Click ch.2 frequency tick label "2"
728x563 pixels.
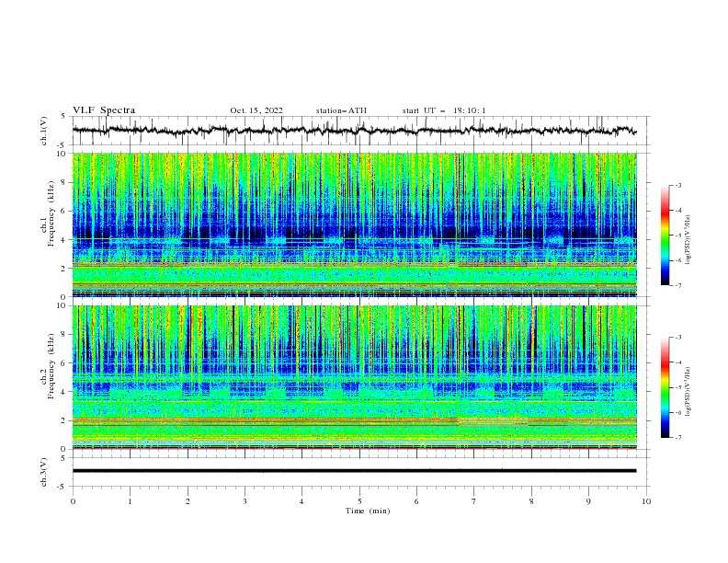coord(65,420)
